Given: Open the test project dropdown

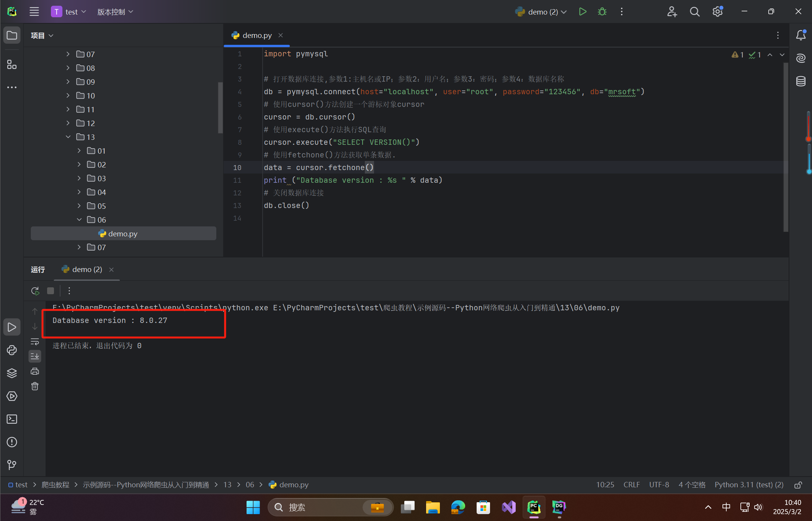Looking at the screenshot, I should (69, 12).
